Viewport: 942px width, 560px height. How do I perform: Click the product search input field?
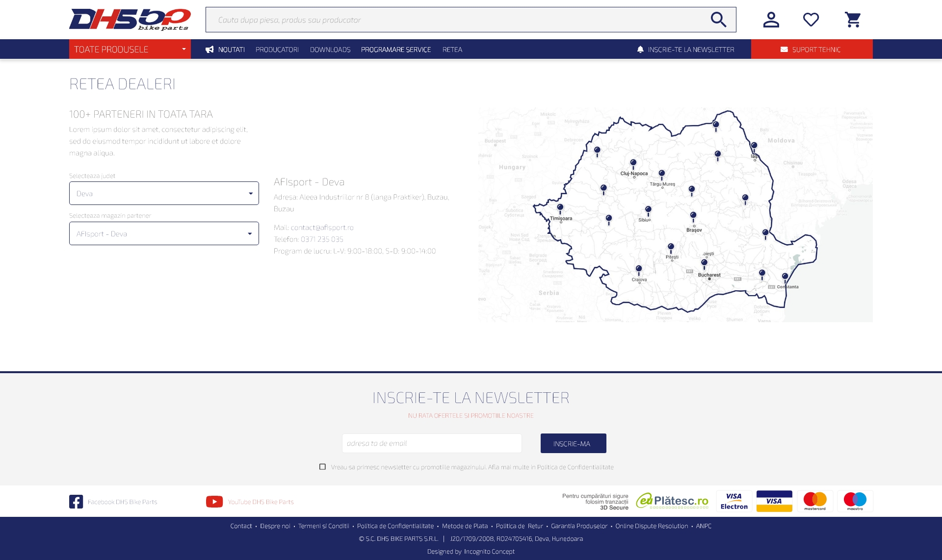click(456, 20)
